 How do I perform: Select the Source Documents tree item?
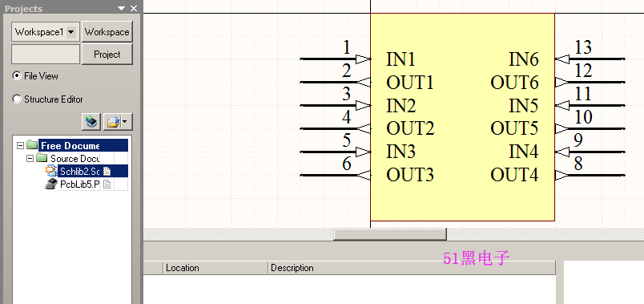tap(75, 158)
